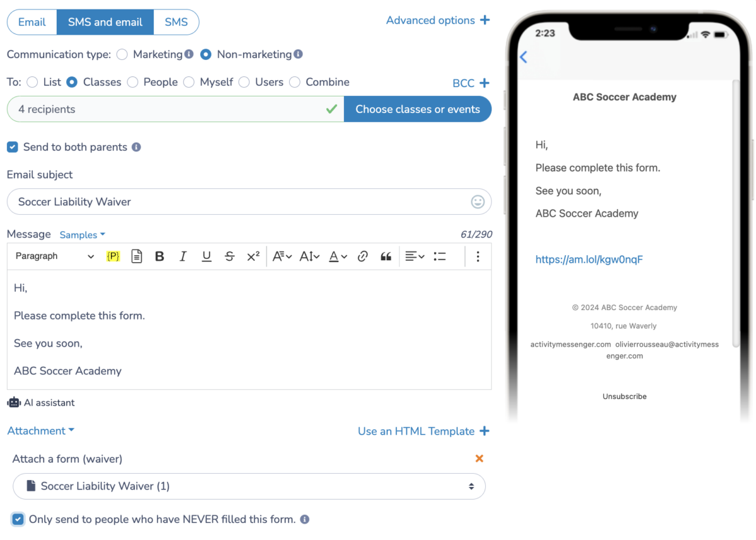
Task: Apply bold formatting to the message
Action: (x=159, y=256)
